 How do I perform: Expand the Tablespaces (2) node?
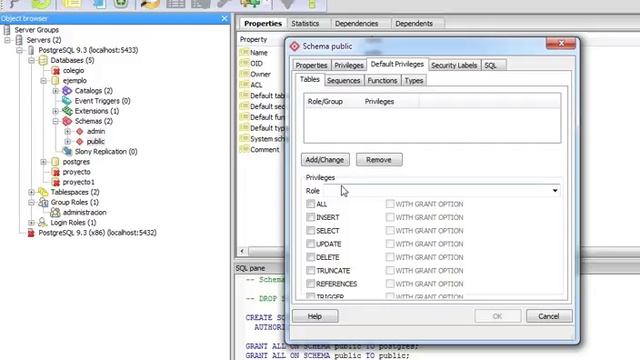(31, 192)
